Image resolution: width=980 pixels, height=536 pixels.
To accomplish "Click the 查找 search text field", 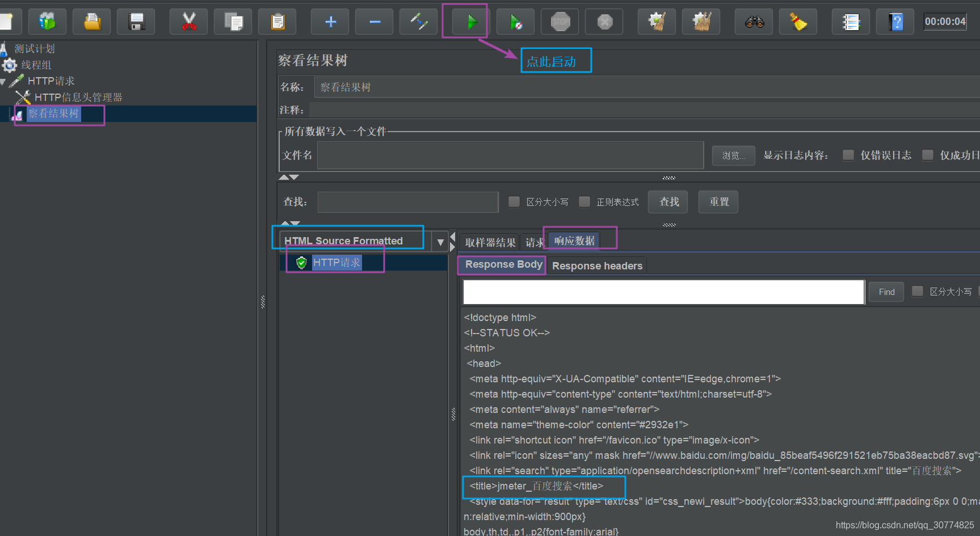I will click(x=408, y=202).
